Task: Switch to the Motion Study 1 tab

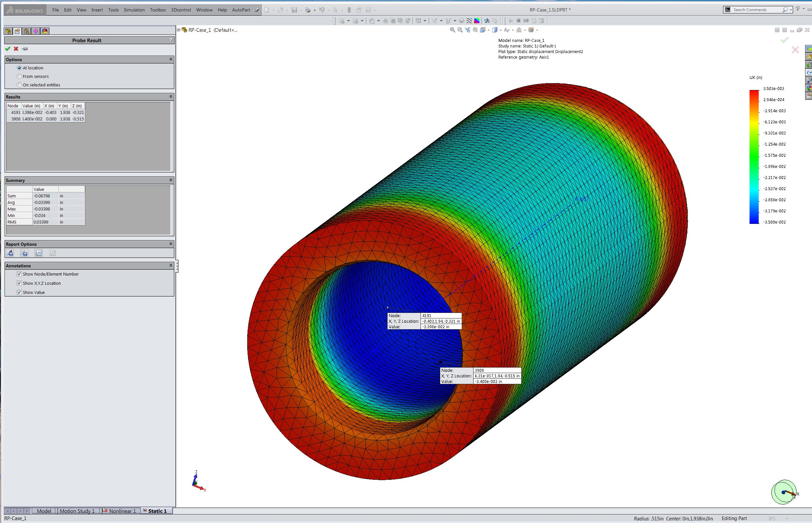Action: [x=77, y=511]
